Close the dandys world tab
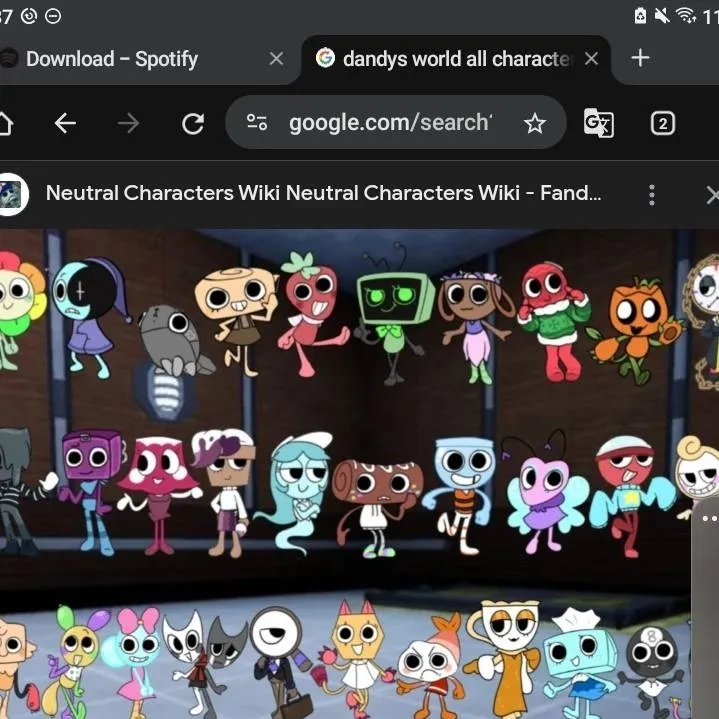 [591, 59]
